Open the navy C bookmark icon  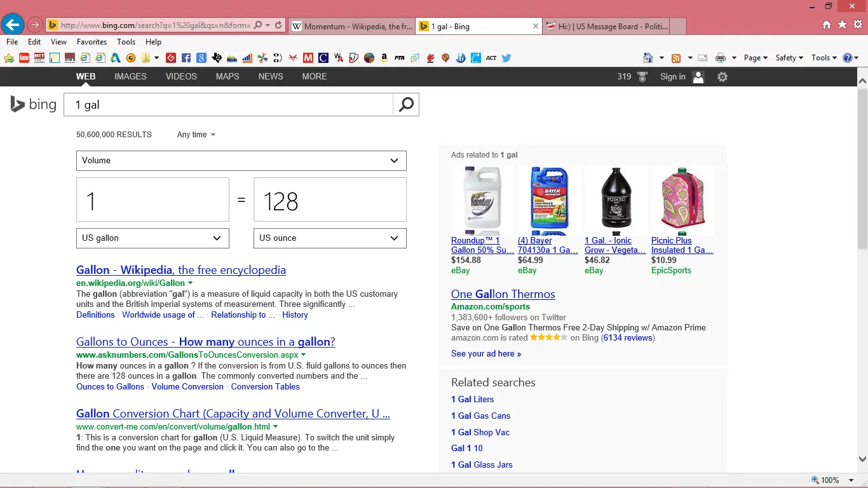coord(323,58)
